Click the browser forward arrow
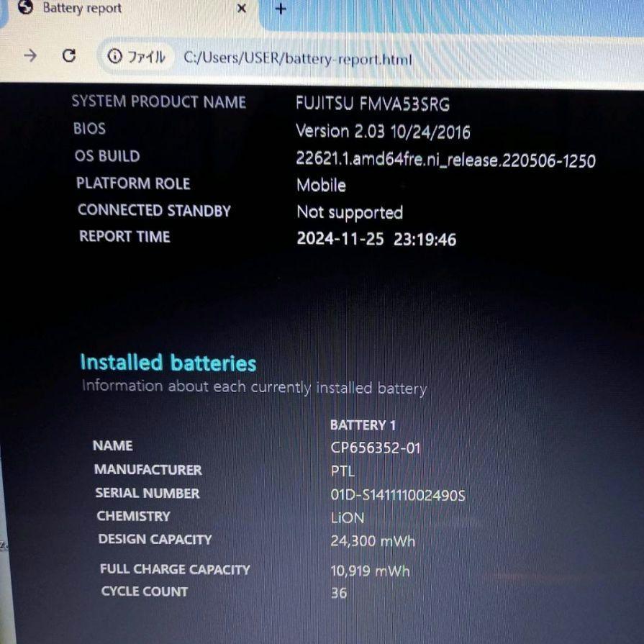 [x=30, y=55]
